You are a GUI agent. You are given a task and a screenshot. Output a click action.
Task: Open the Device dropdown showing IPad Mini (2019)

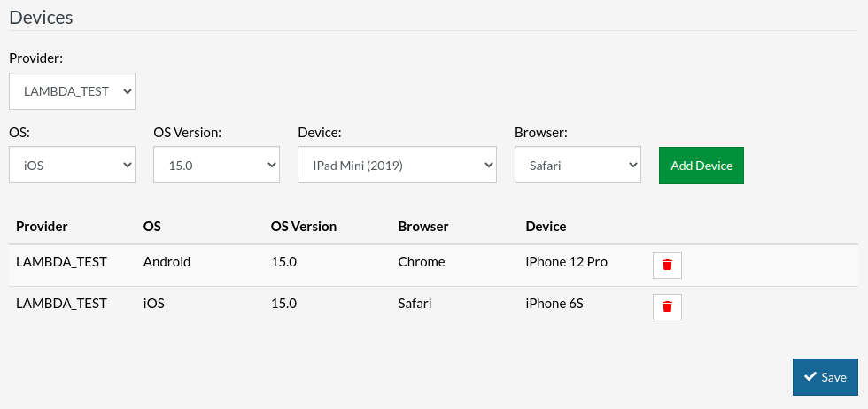coord(397,165)
